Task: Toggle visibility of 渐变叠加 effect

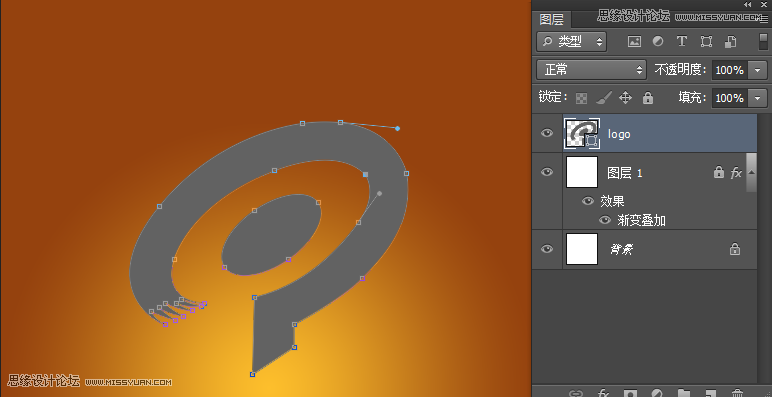Action: [605, 220]
